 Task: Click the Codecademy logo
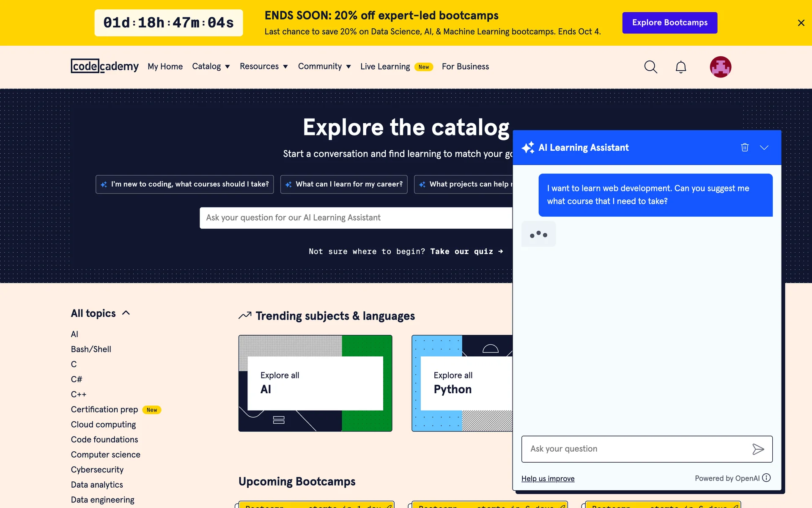[x=104, y=66]
